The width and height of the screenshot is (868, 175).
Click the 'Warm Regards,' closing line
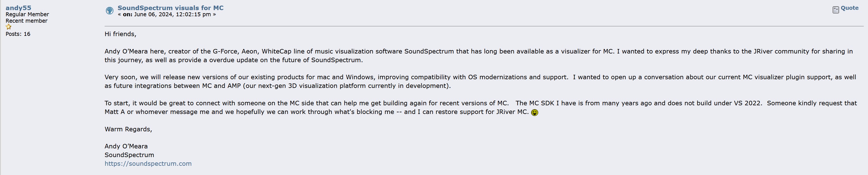point(128,129)
